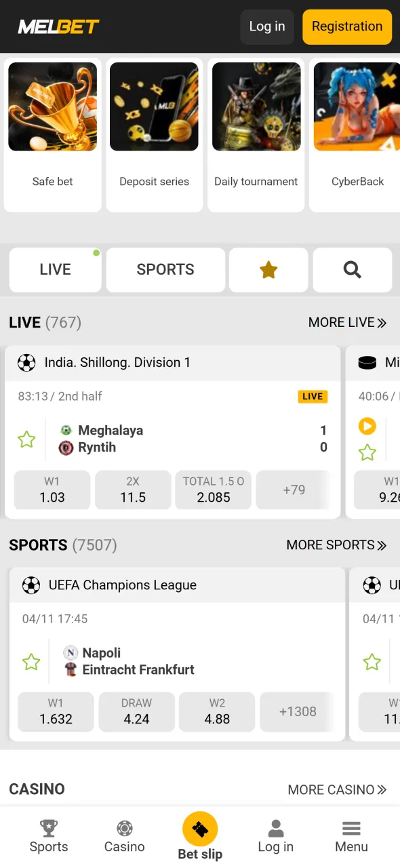Favorite the partially visible right-side live match
The width and height of the screenshot is (400, 868).
click(368, 453)
